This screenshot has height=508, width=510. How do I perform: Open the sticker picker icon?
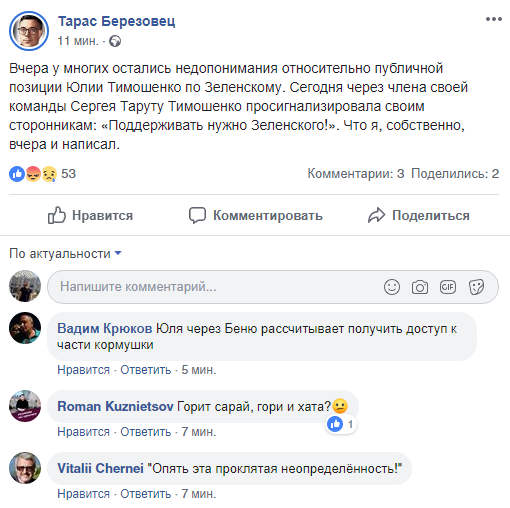coord(476,287)
